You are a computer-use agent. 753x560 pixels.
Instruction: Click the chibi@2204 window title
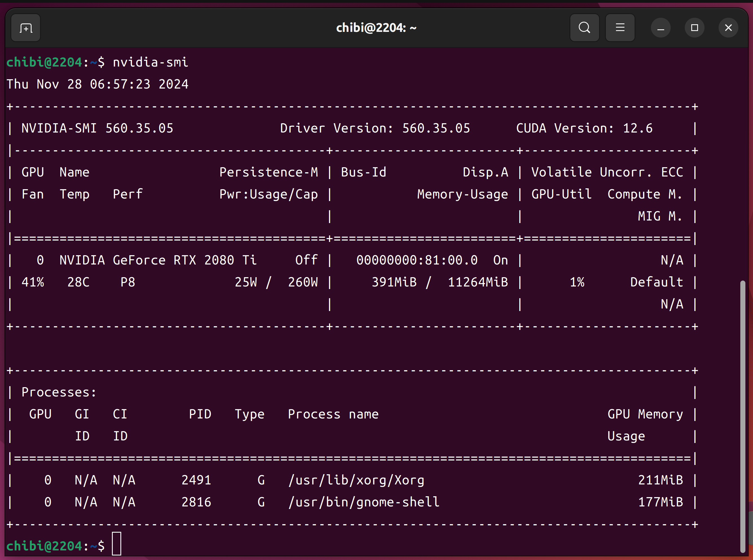[376, 28]
